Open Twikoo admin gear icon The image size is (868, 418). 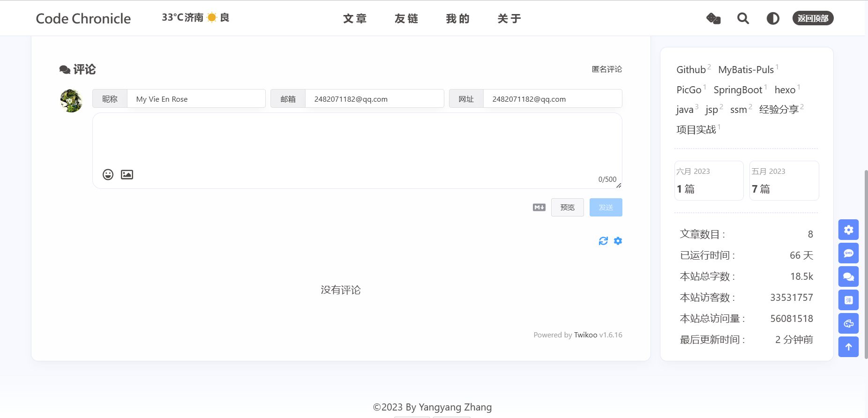point(618,241)
